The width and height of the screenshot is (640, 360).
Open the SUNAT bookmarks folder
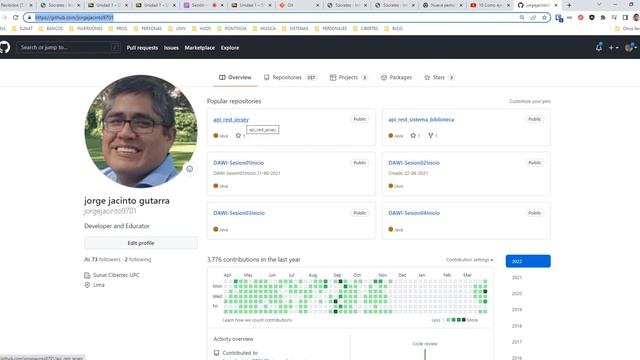click(x=22, y=29)
